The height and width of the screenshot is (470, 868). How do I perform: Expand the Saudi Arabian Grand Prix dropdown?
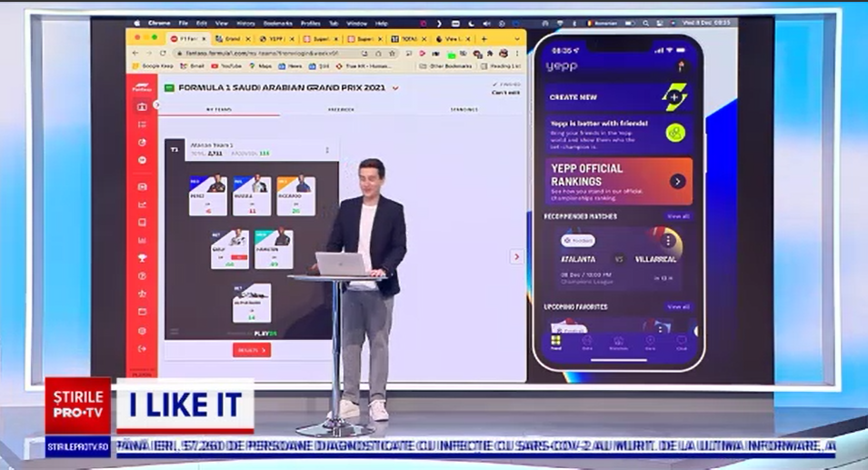click(x=395, y=88)
